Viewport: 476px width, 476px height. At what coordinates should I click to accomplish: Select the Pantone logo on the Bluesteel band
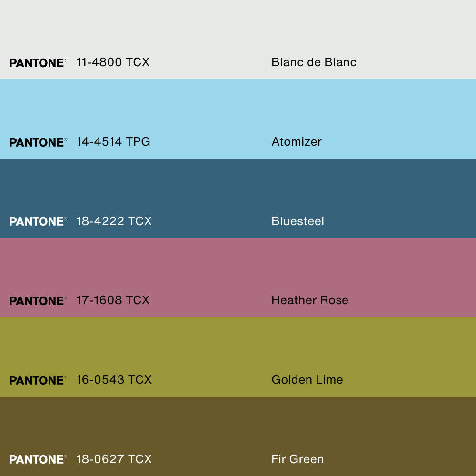pyautogui.click(x=38, y=221)
